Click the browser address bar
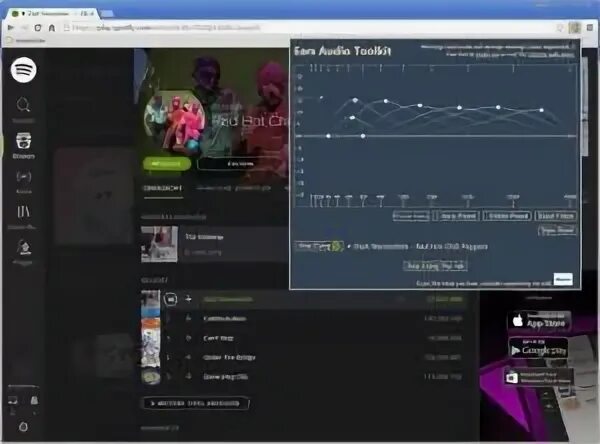600x444 pixels. pyautogui.click(x=306, y=28)
